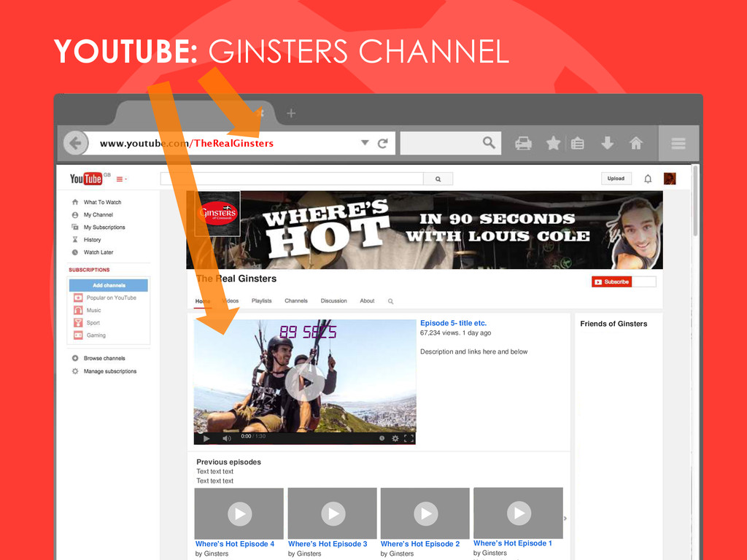This screenshot has width=747, height=560.
Task: Open Where's Hot Episode 4 title link
Action: click(235, 544)
